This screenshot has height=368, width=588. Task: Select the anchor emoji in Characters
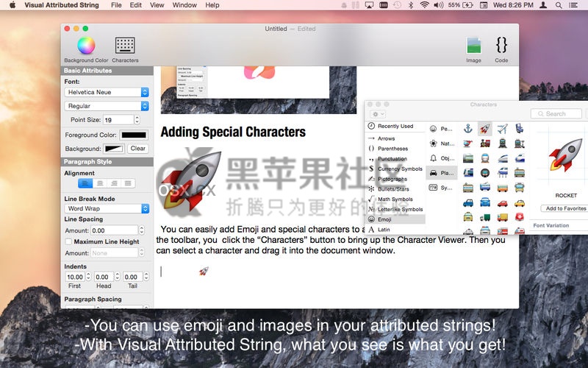click(468, 129)
